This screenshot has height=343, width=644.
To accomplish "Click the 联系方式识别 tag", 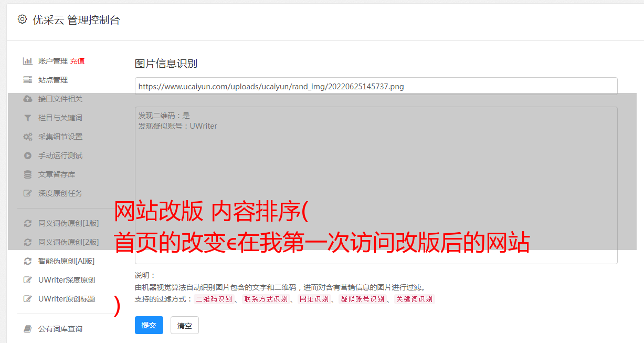I will coord(266,299).
